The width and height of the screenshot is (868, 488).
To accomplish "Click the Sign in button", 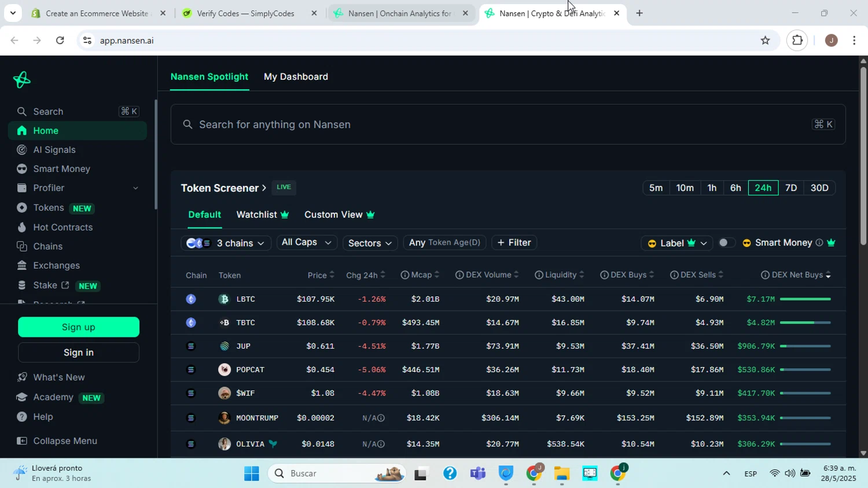I will (x=79, y=353).
